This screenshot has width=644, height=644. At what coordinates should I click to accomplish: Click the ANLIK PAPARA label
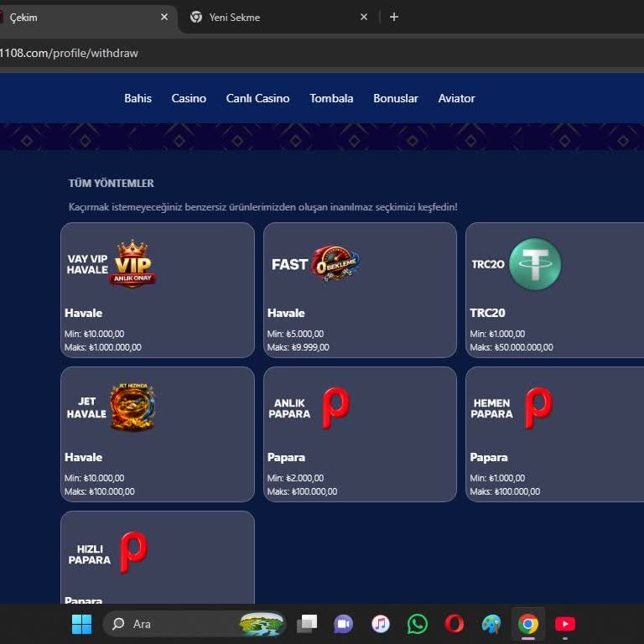tap(289, 408)
